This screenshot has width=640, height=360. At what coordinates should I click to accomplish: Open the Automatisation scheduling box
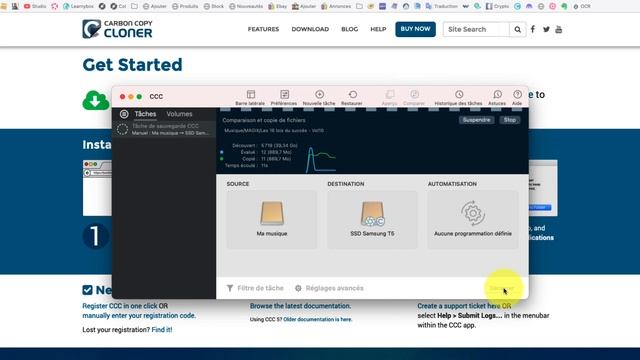coord(473,220)
